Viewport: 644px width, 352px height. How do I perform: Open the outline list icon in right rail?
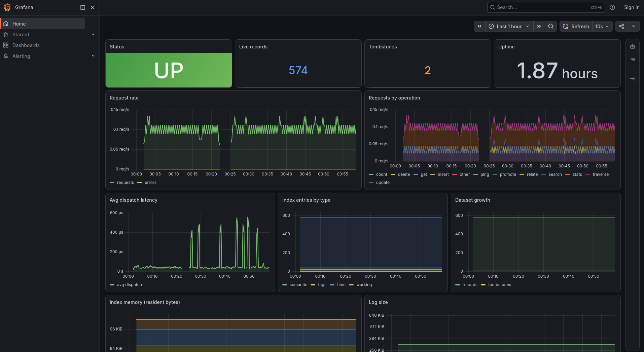[633, 60]
